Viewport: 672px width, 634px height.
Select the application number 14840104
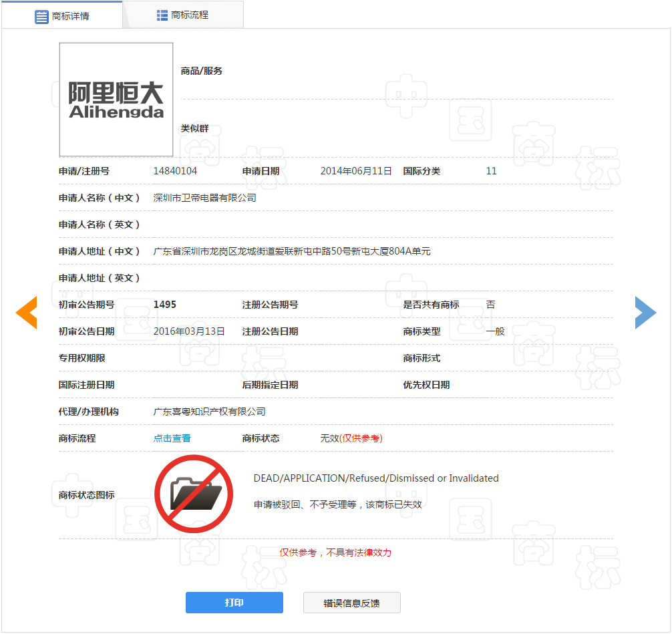pyautogui.click(x=175, y=171)
